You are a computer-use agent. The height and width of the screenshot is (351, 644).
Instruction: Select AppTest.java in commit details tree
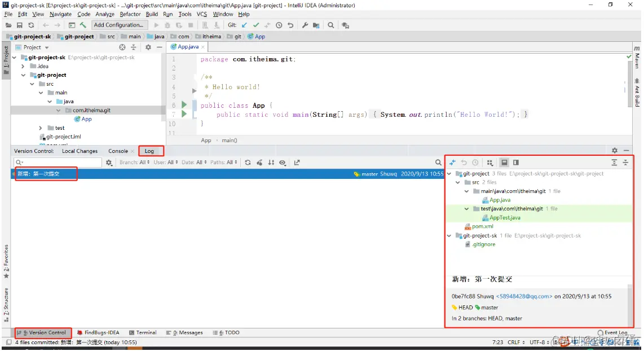point(505,217)
